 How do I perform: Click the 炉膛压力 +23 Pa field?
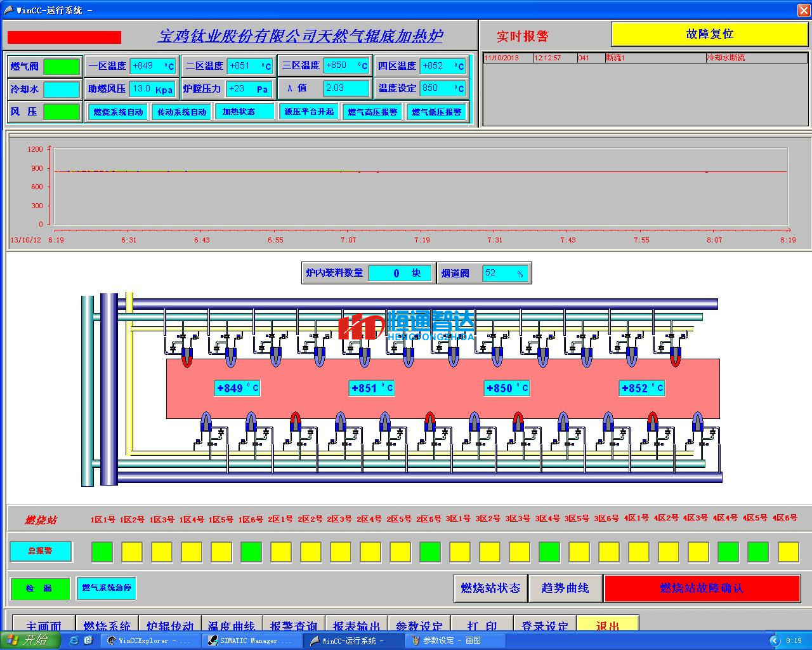(x=249, y=89)
